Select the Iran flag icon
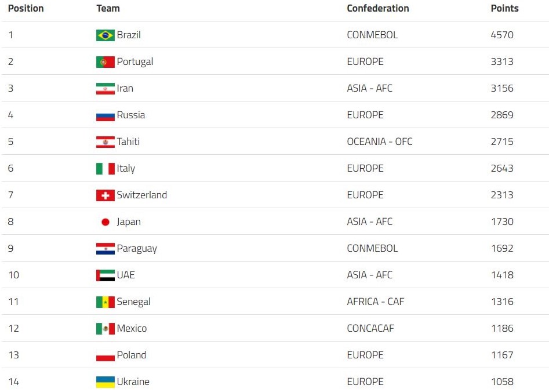The image size is (549, 392). [x=106, y=89]
